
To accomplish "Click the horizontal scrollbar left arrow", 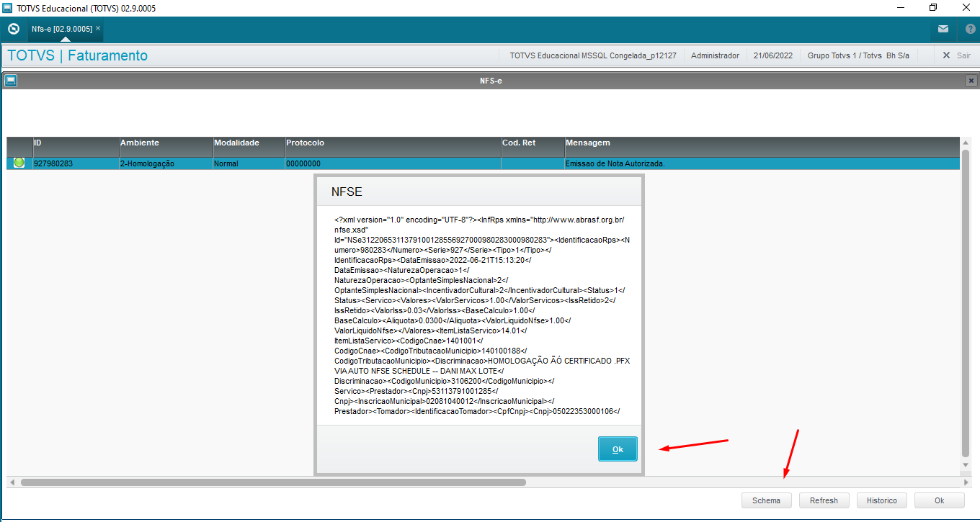I will (x=12, y=482).
